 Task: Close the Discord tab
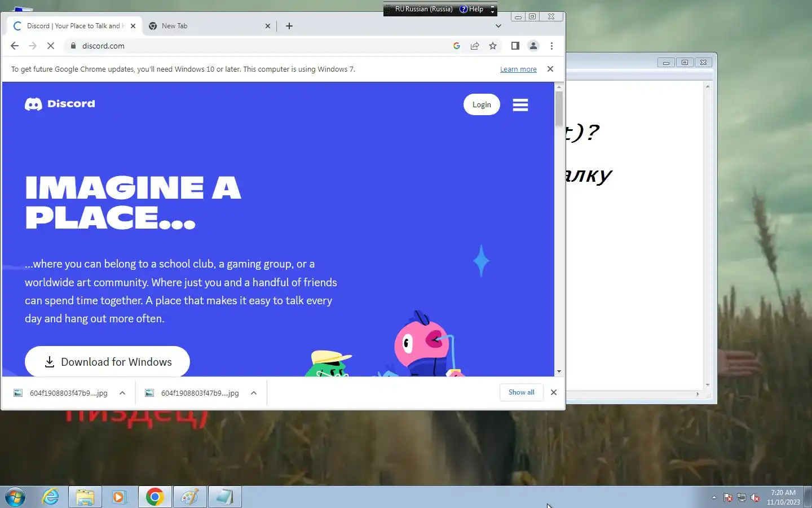coord(133,26)
